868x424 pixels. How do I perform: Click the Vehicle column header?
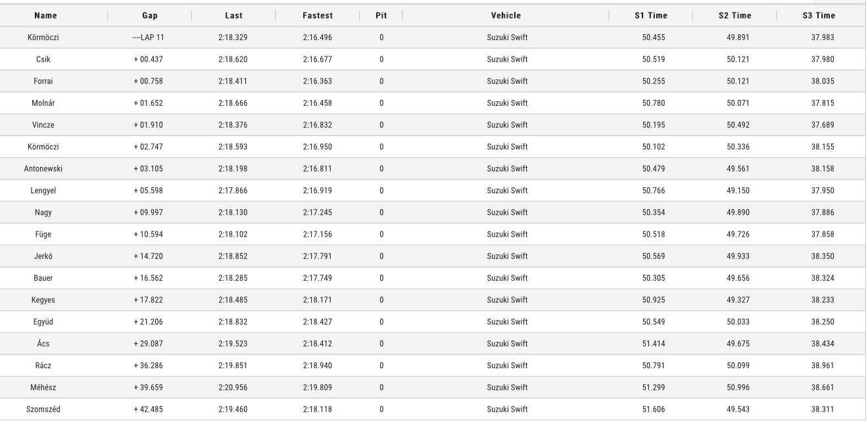tap(506, 15)
